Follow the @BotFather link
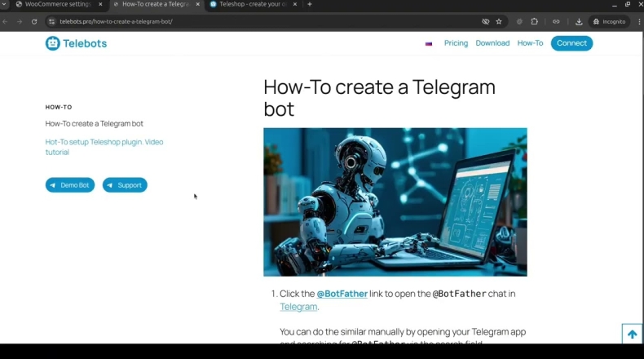644x359 pixels. tap(342, 294)
